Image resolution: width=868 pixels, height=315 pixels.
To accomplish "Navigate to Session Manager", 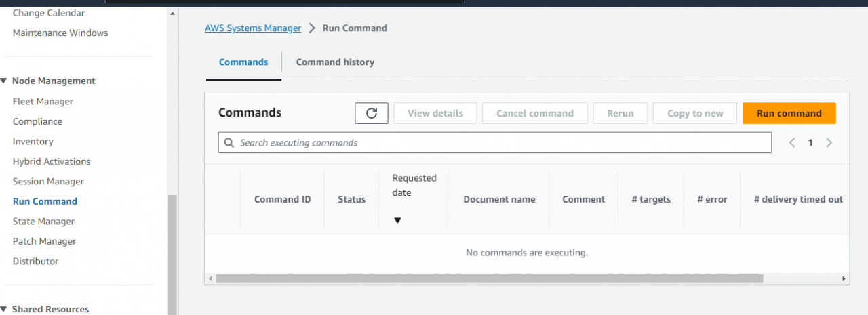I will pos(48,182).
